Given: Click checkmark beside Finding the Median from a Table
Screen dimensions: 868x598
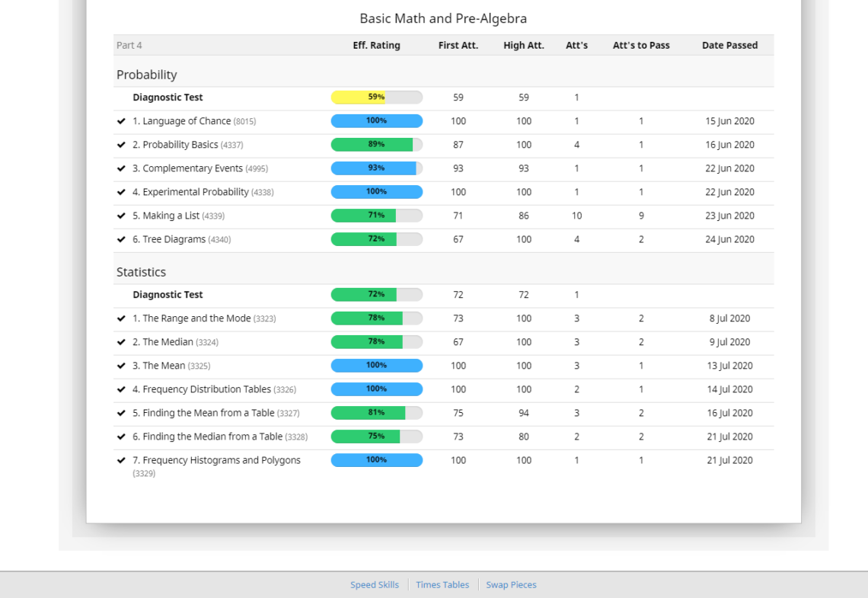Looking at the screenshot, I should (x=121, y=437).
